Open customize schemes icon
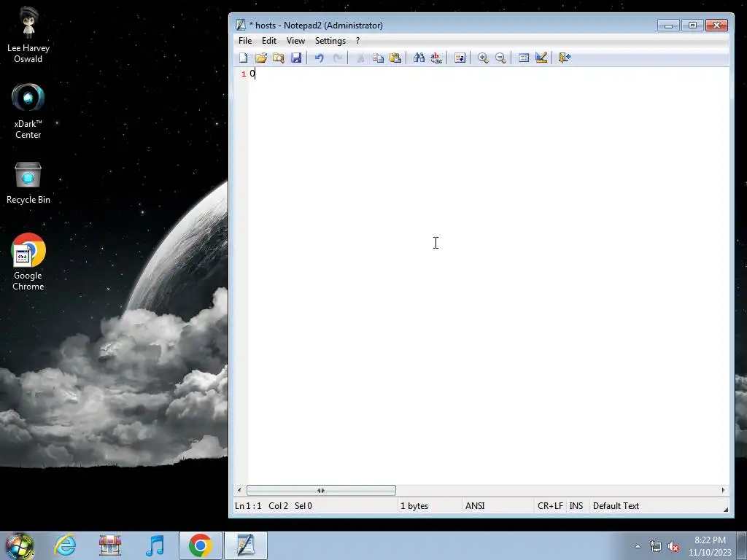This screenshot has width=747, height=560. tap(541, 58)
